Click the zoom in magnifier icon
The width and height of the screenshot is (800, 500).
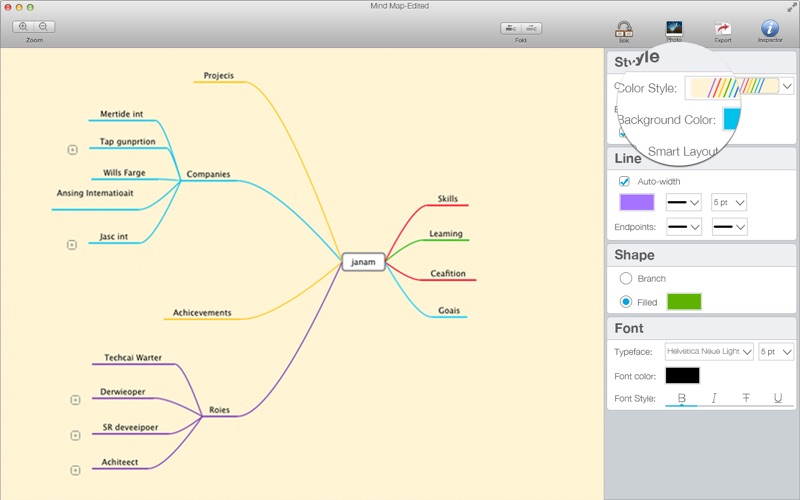coord(23,27)
